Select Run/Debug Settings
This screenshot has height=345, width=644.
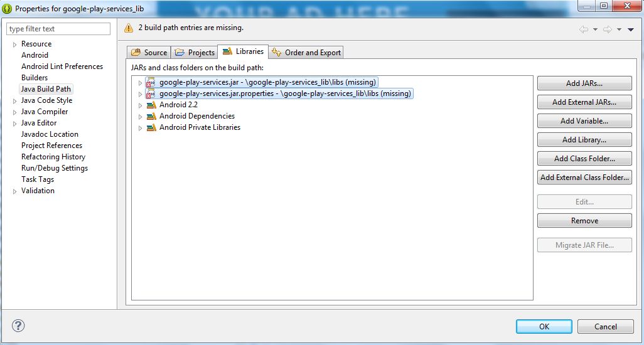(x=55, y=167)
